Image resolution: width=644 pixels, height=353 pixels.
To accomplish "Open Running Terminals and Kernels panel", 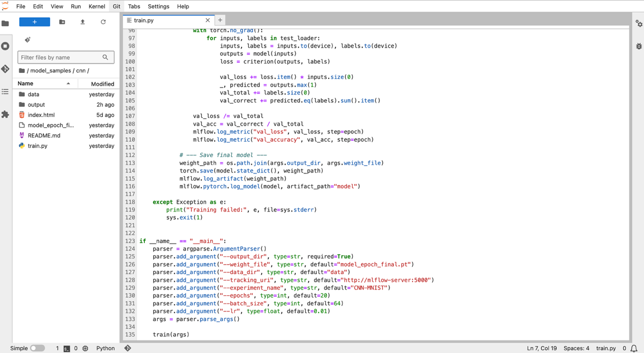I will tap(6, 46).
